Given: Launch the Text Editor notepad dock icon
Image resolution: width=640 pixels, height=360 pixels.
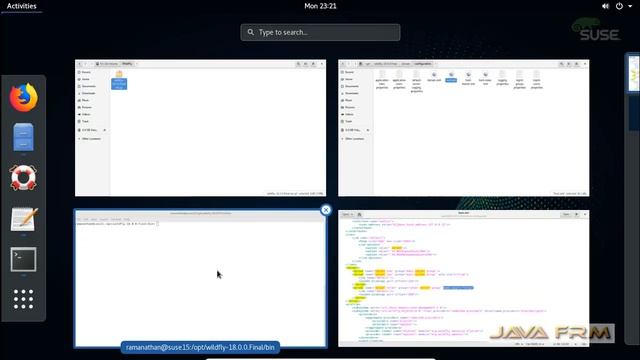Looking at the screenshot, I should (x=23, y=219).
